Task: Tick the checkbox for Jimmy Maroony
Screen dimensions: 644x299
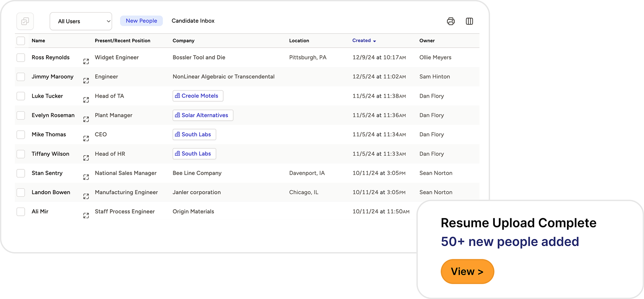Action: point(21,77)
